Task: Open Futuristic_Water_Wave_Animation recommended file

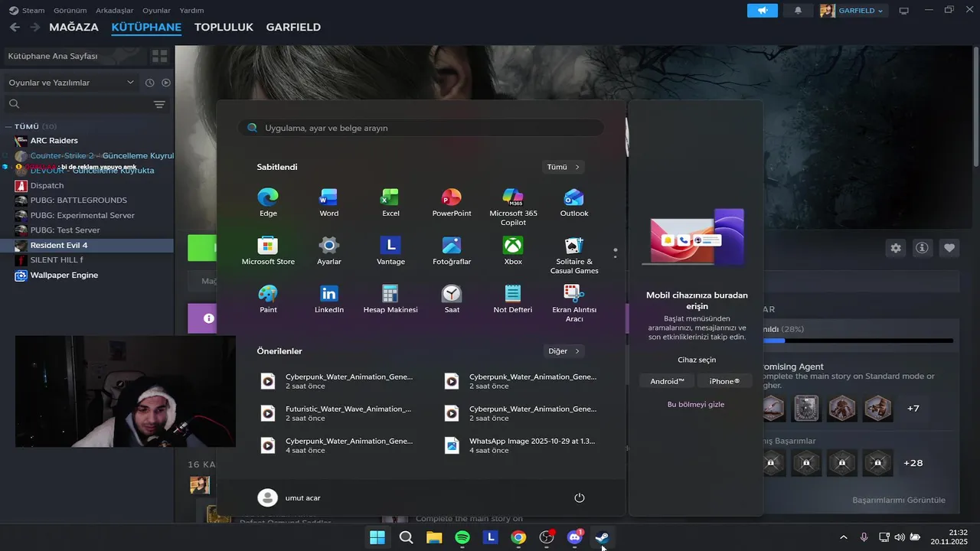Action: pos(338,413)
